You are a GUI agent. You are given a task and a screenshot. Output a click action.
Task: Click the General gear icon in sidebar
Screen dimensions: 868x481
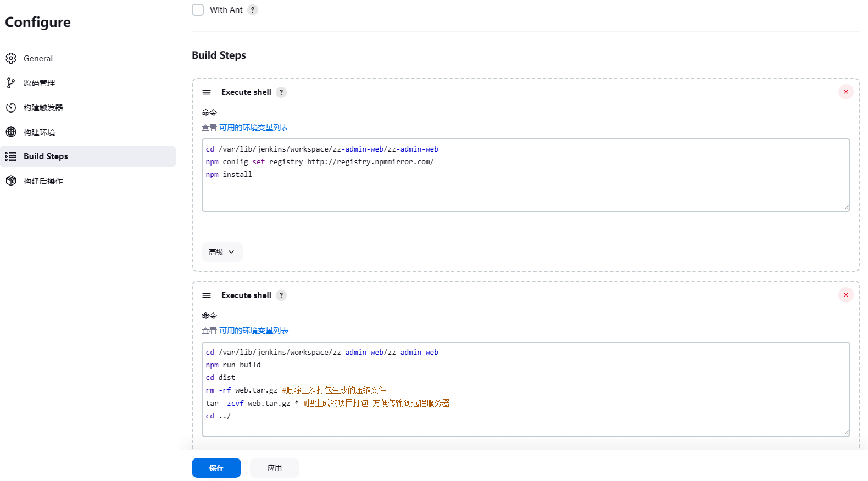(x=11, y=58)
